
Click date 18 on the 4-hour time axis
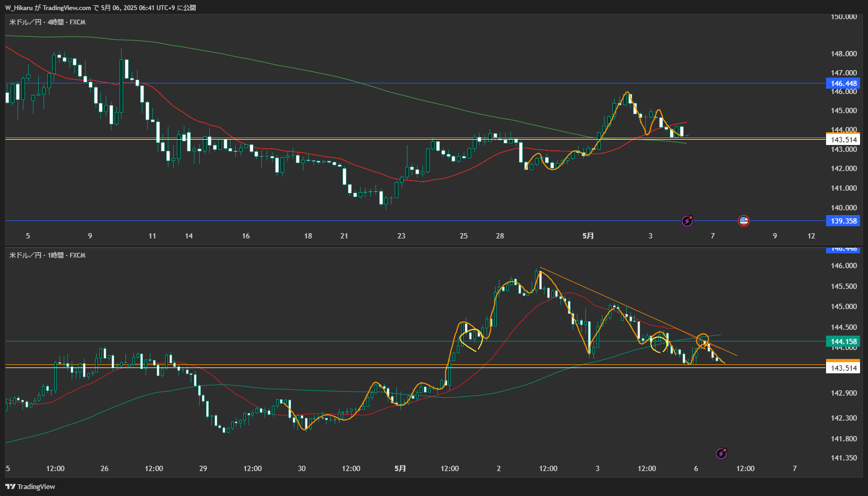coord(308,236)
